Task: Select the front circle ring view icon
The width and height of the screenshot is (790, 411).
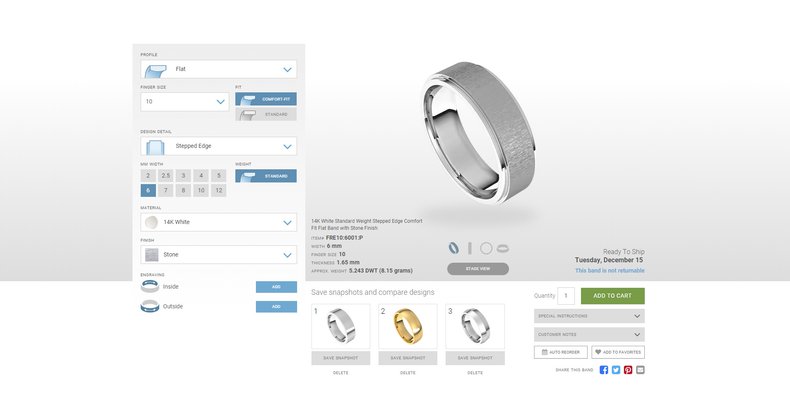Action: coord(486,248)
